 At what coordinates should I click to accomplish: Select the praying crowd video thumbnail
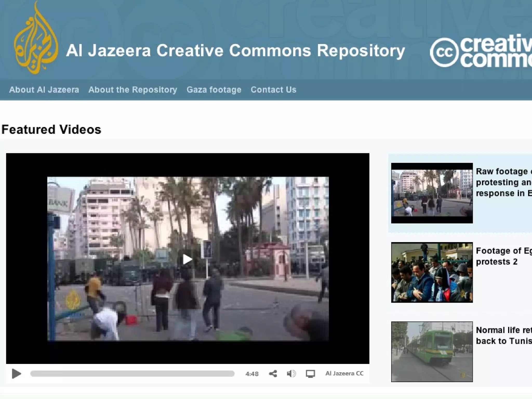[x=432, y=272]
